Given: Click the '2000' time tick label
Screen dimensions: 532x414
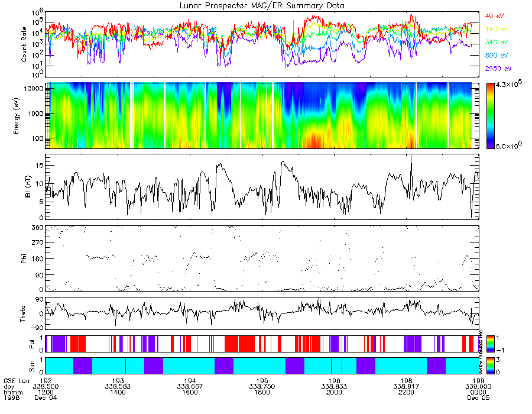Looking at the screenshot, I should pyautogui.click(x=334, y=392).
